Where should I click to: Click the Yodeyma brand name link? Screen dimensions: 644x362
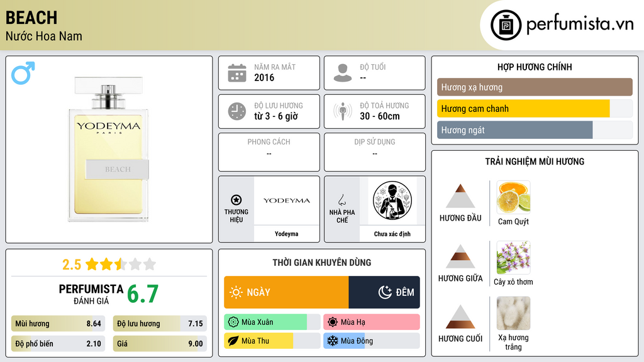point(287,234)
